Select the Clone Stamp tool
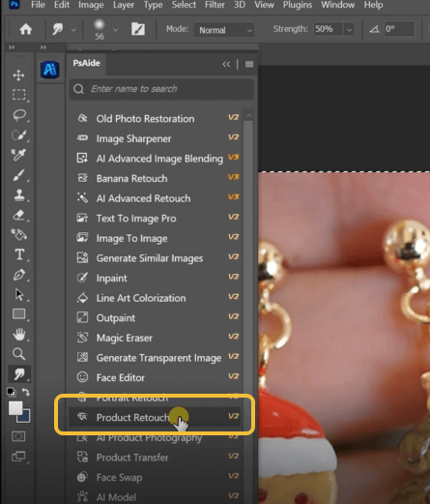Viewport: 430px width, 504px height. (x=18, y=194)
